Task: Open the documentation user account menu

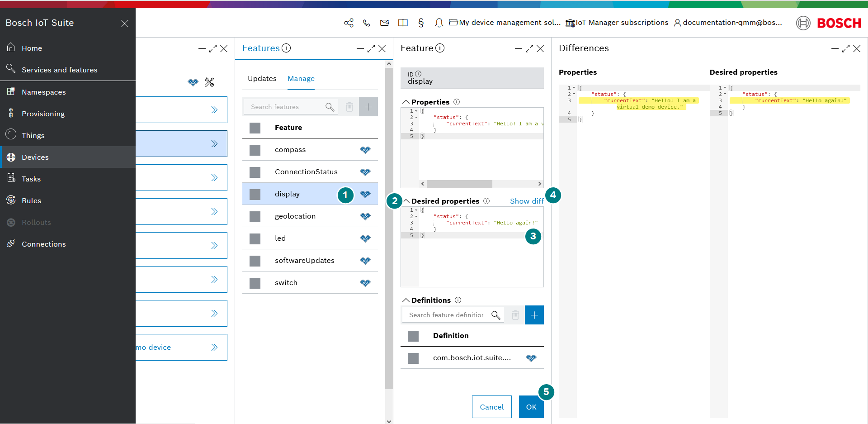Action: pos(728,23)
